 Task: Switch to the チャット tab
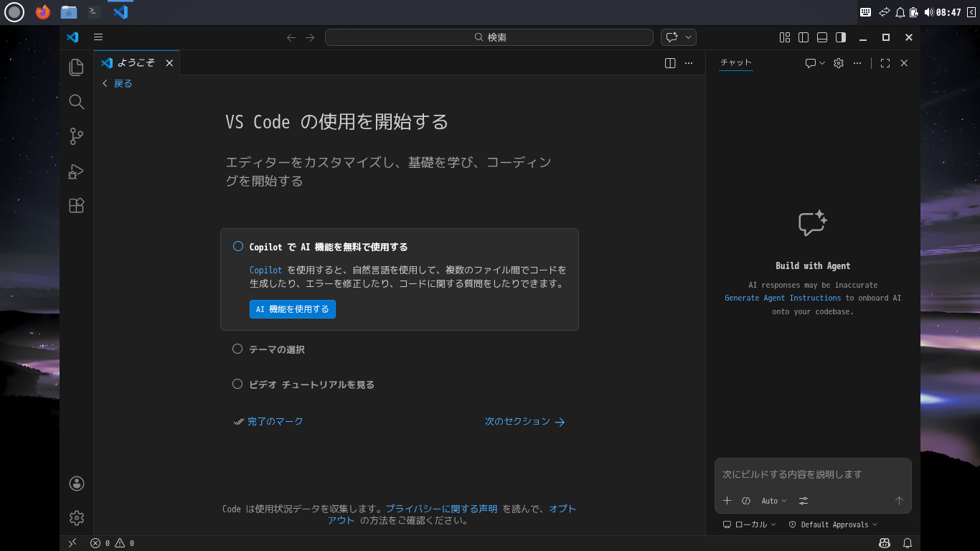(x=735, y=63)
